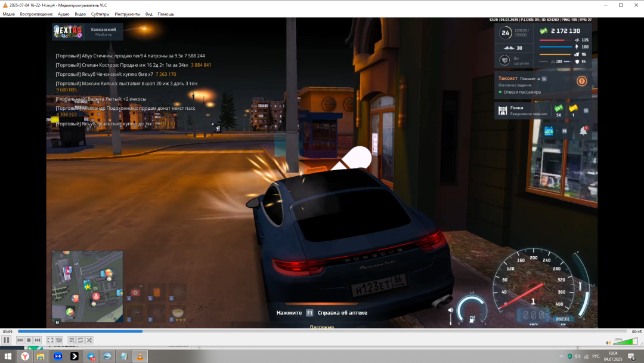Click the Кавказский server name label

point(104,30)
